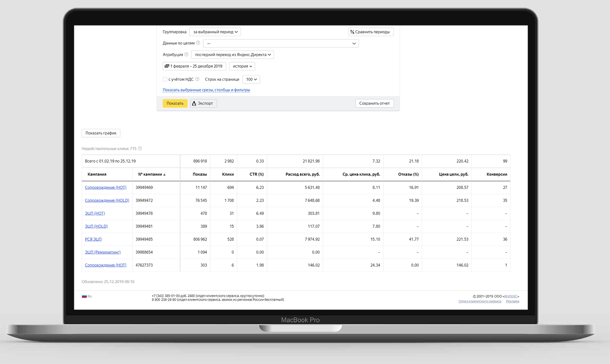Screen dimensions: 610x364
Task: Open campaign ЭЦП (HOLD)
Action: coord(96,226)
